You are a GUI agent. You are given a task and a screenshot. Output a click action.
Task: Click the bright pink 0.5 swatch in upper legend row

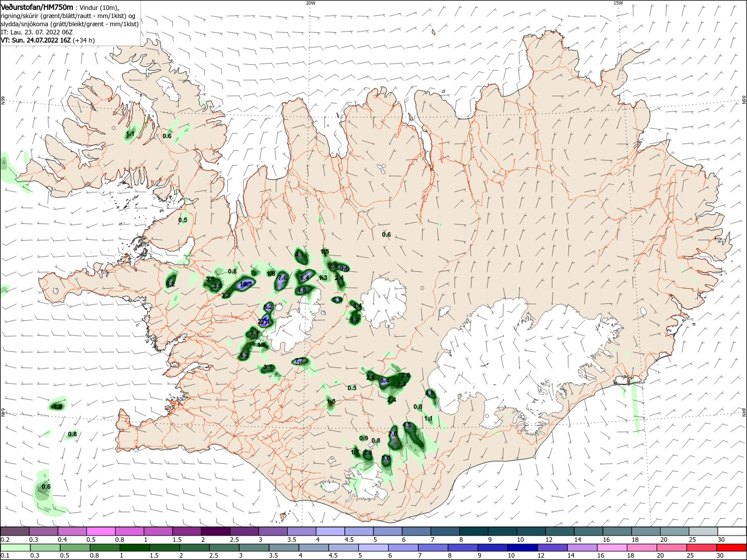click(100, 531)
